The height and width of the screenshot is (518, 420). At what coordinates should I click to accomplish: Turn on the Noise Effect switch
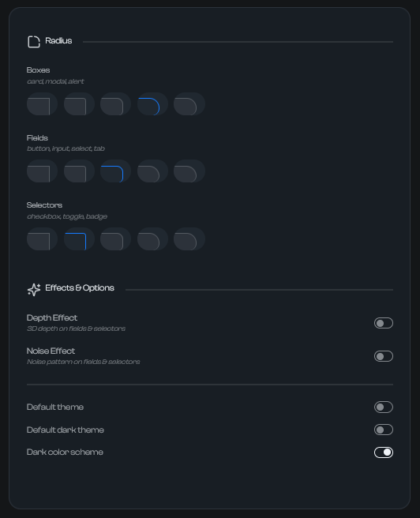[384, 356]
